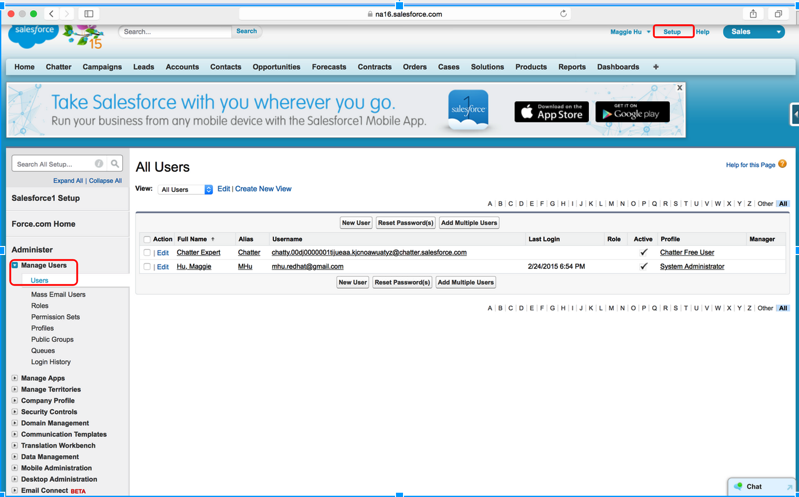Expand Company Profile section
This screenshot has width=799, height=497.
(15, 401)
